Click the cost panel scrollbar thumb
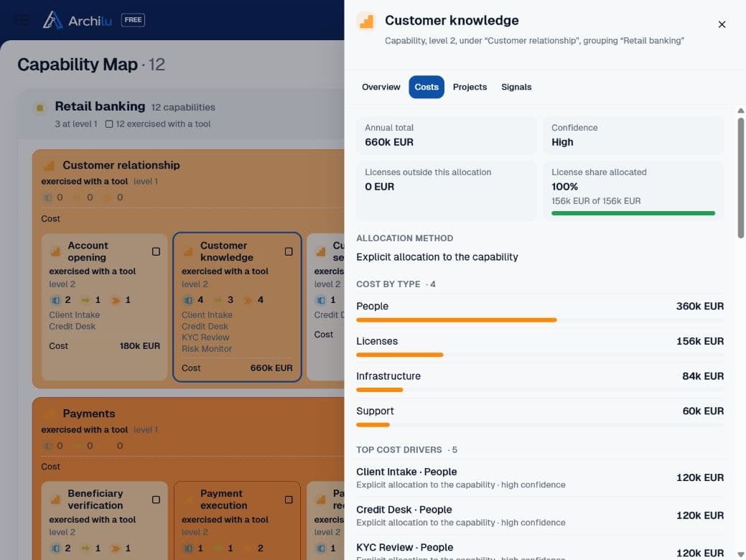The width and height of the screenshot is (746, 560). point(741,178)
